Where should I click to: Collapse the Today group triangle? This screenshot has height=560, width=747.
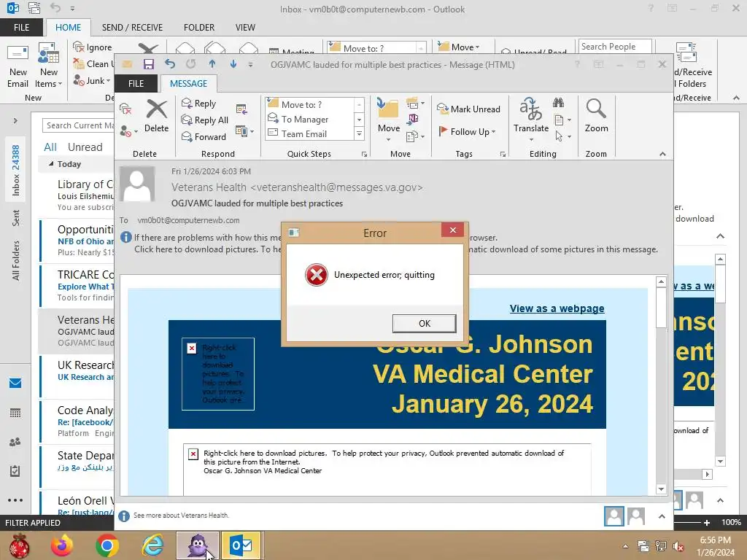(x=51, y=164)
